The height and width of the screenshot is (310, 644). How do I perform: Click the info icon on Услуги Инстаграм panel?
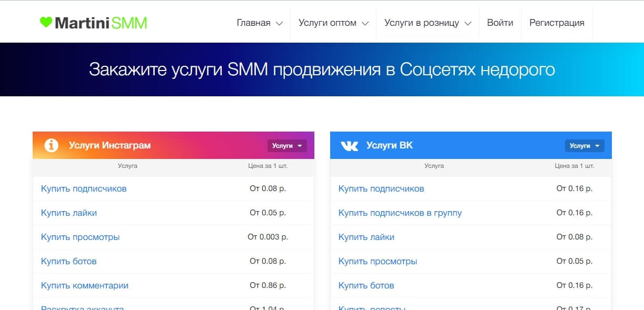click(x=51, y=145)
